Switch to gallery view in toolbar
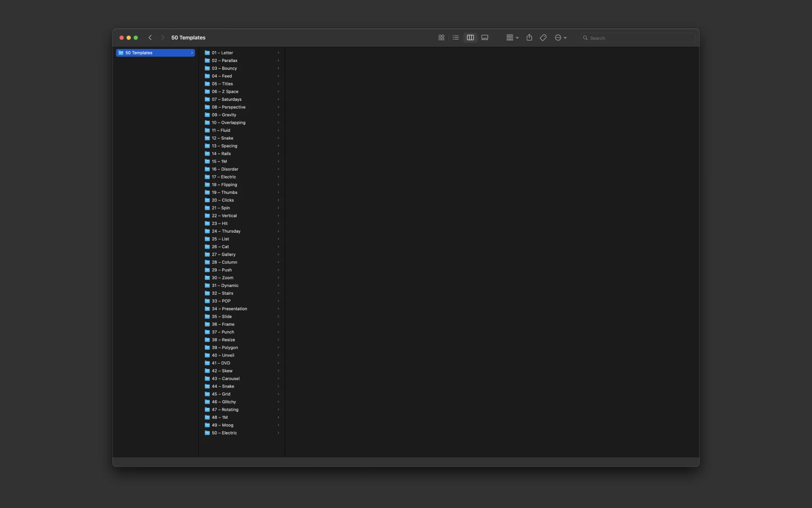 click(x=485, y=38)
